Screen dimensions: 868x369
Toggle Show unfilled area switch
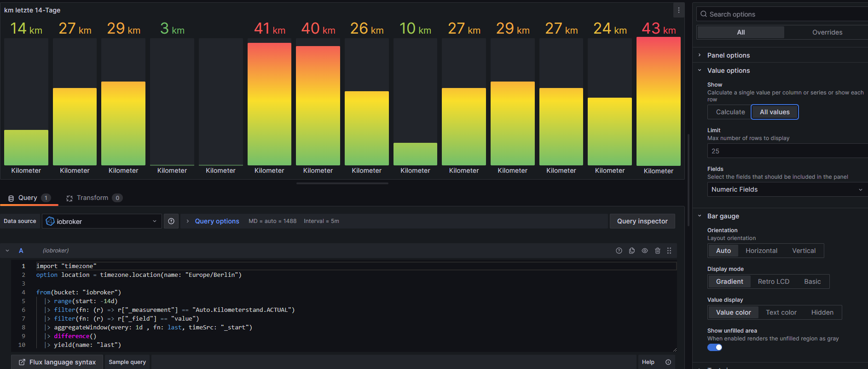pyautogui.click(x=715, y=347)
